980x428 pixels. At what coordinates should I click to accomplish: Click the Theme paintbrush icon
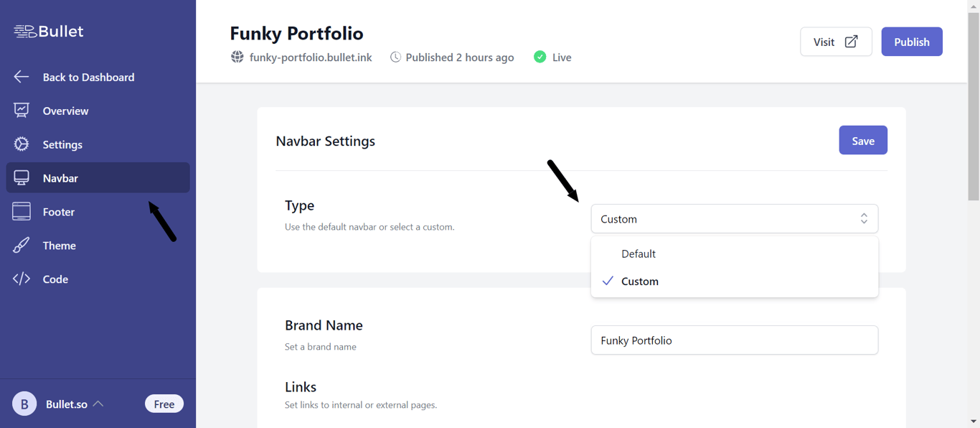(x=21, y=245)
